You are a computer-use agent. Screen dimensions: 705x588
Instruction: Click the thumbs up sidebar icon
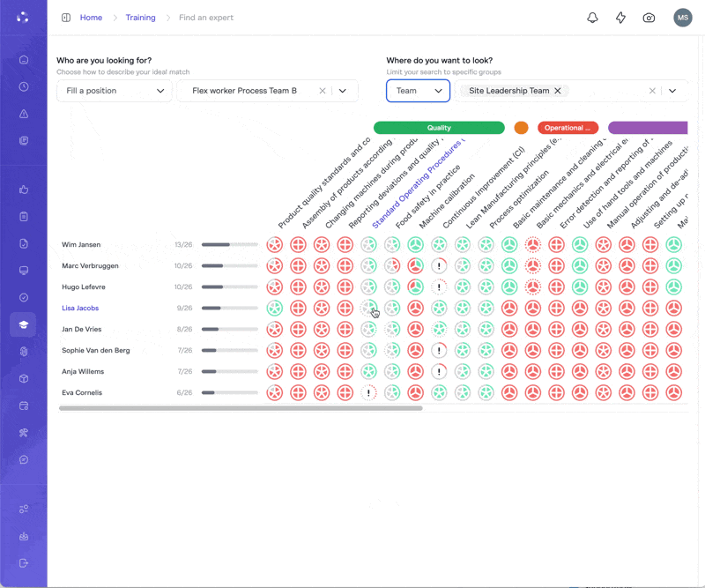coord(24,190)
